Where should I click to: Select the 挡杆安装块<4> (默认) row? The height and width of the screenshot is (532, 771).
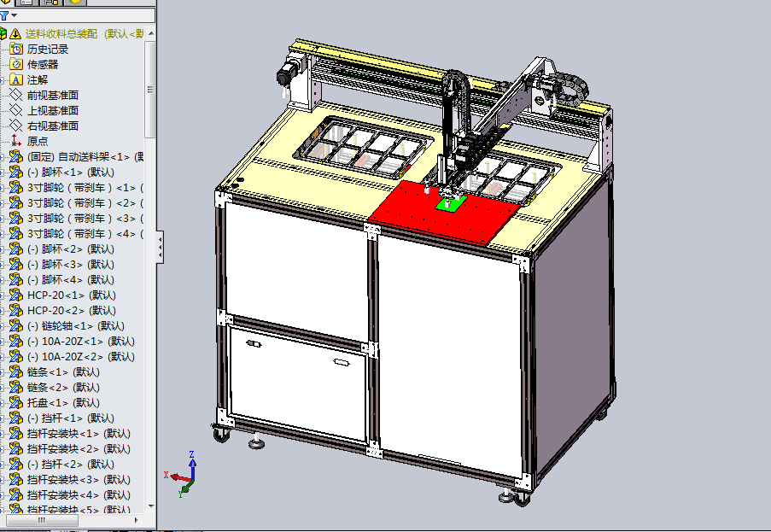pyautogui.click(x=79, y=494)
